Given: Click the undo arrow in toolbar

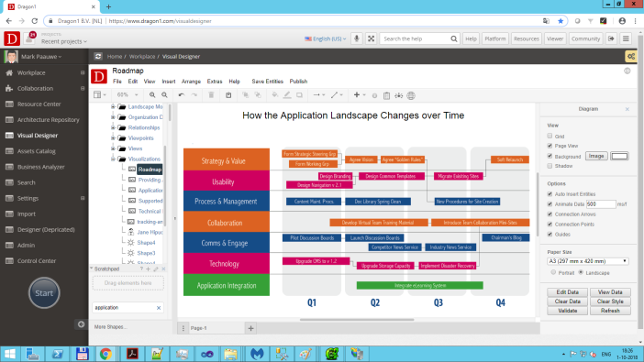Looking at the screenshot, I should pos(181,94).
